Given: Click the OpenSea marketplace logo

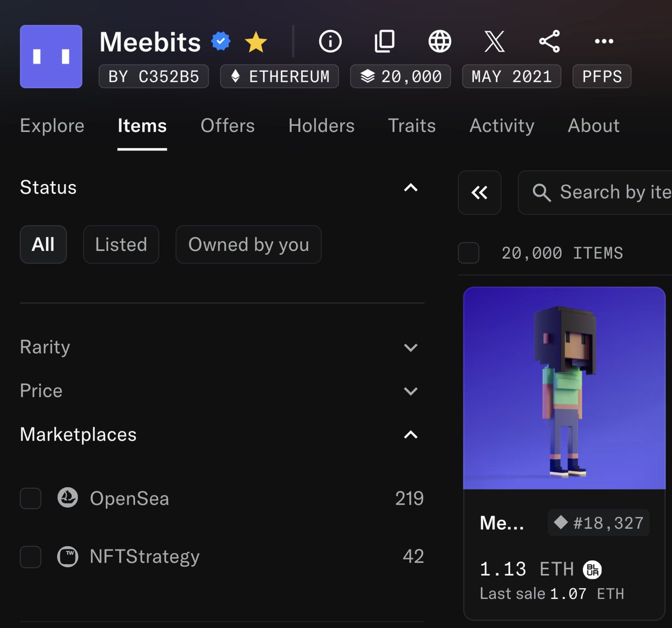Looking at the screenshot, I should (x=68, y=497).
